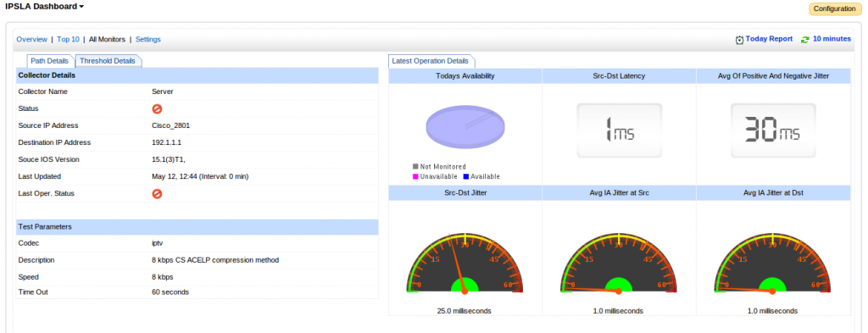Screen dimensions: 868x333
Task: Click the 8 kbps CS ACELP description text
Action: click(x=215, y=260)
